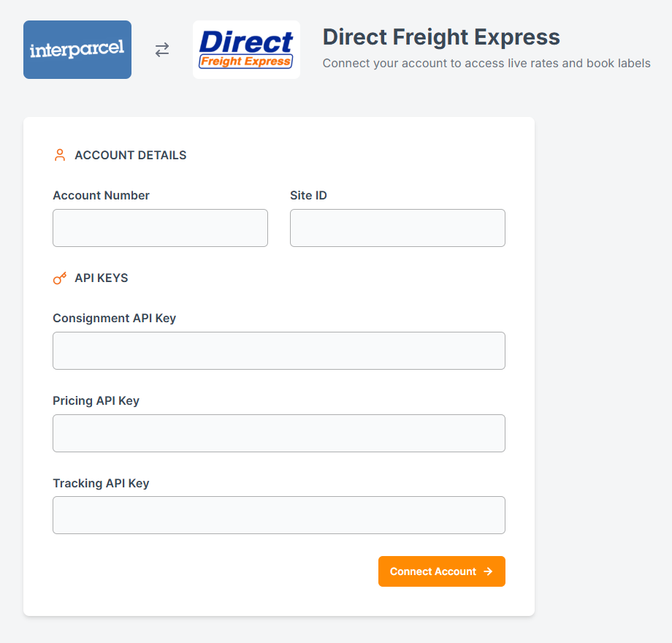Click the Consignment API Key label
672x643 pixels.
[x=114, y=319]
